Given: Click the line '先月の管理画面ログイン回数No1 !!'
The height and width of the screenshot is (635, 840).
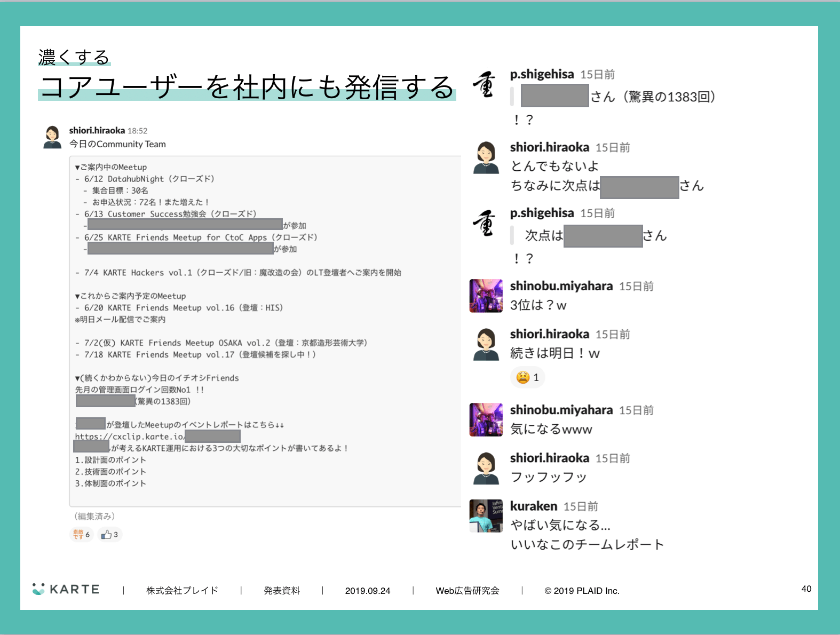Looking at the screenshot, I should click(139, 390).
